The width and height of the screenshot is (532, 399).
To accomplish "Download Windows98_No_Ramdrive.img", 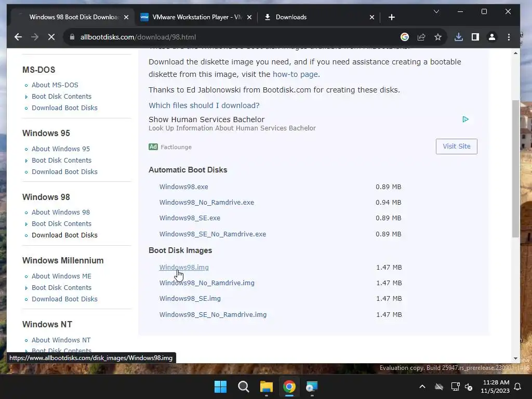I will click(207, 283).
